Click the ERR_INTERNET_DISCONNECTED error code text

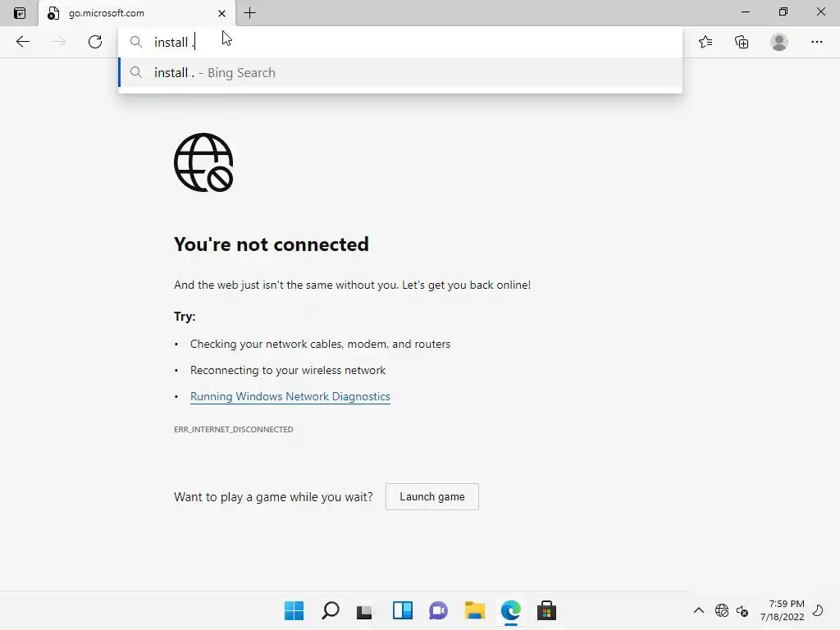coord(234,429)
